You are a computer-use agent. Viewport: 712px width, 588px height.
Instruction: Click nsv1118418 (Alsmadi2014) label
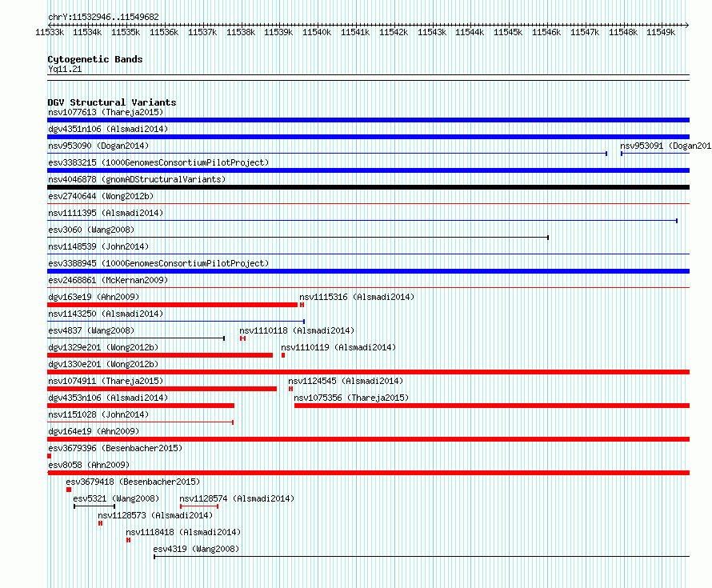tap(183, 532)
